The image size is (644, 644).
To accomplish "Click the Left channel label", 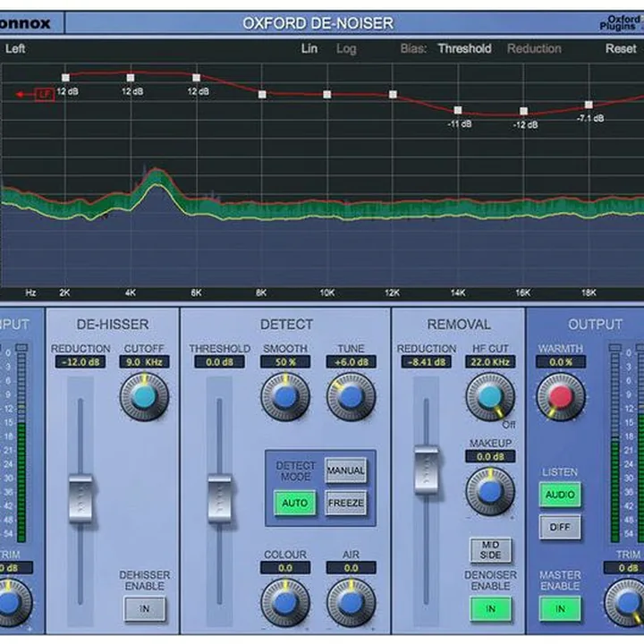I will point(15,48).
